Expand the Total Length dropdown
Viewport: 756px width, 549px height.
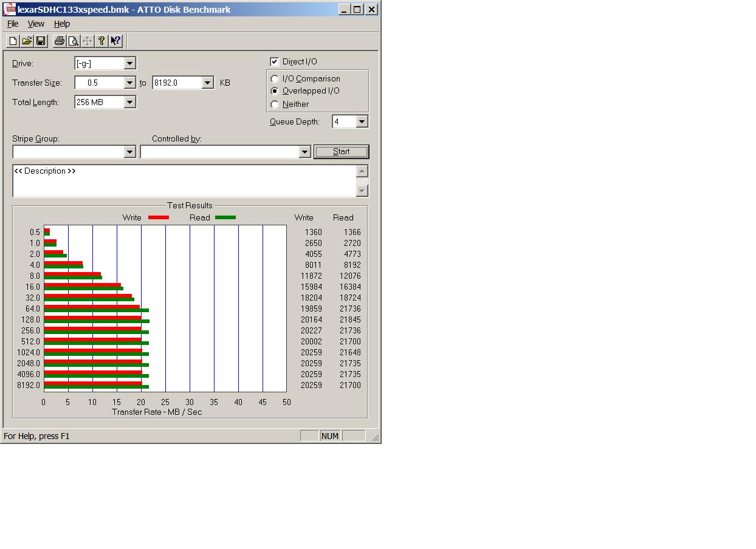tap(129, 102)
